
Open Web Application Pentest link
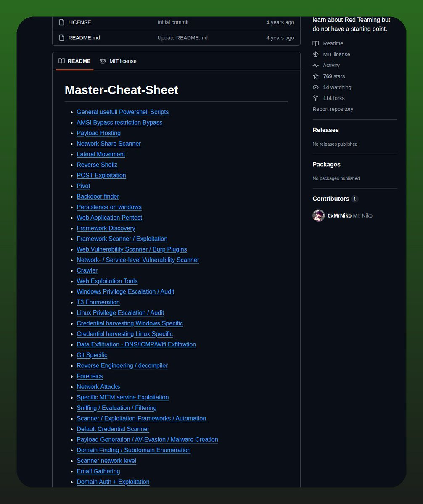[x=109, y=218]
